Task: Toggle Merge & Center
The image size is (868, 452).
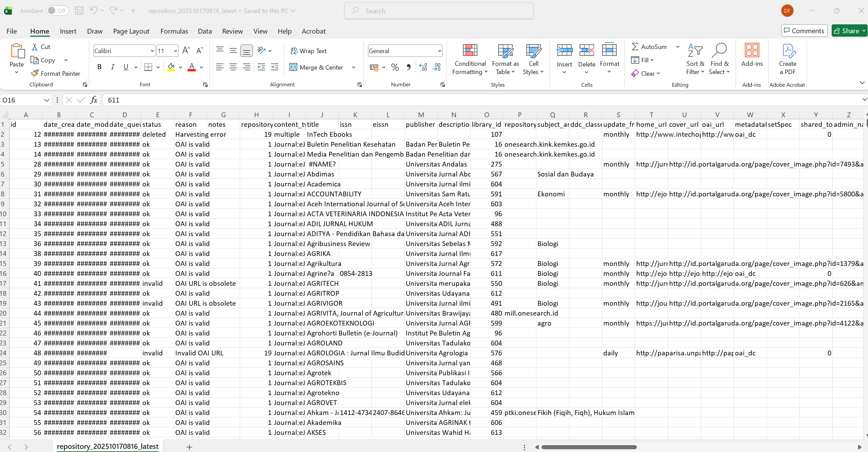Action: 316,67
